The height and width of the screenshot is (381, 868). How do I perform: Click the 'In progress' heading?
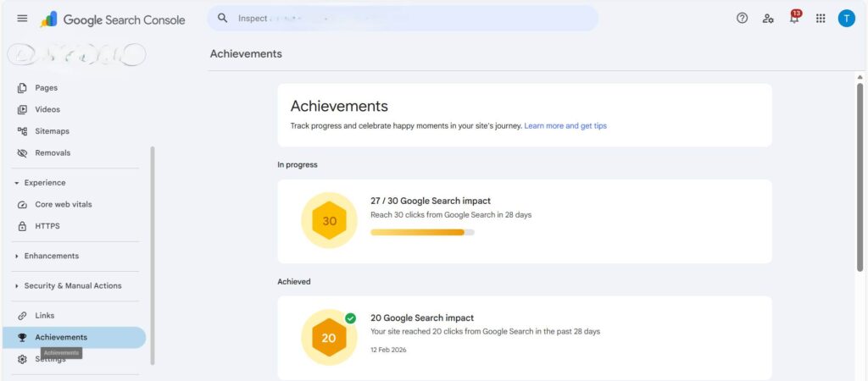point(298,165)
